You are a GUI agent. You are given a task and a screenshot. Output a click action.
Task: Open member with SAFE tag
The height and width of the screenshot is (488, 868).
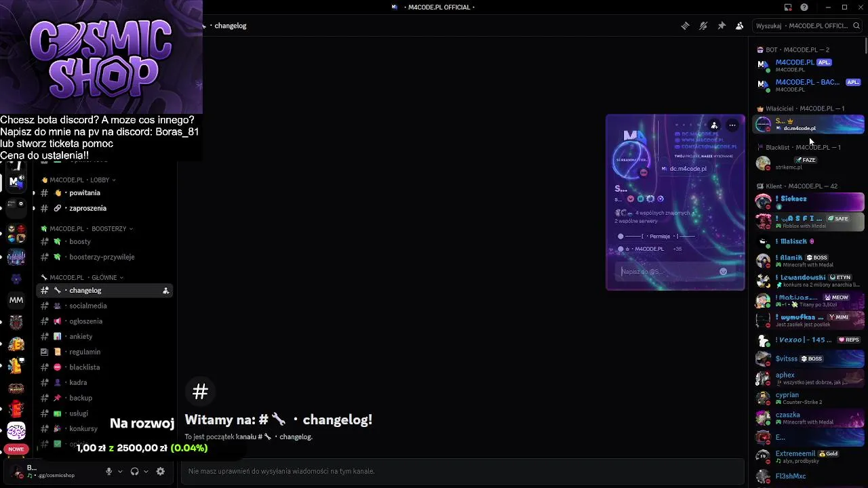[809, 222]
